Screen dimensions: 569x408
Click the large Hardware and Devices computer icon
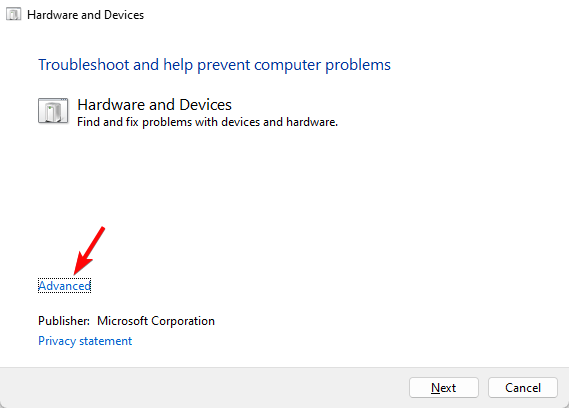coord(53,111)
